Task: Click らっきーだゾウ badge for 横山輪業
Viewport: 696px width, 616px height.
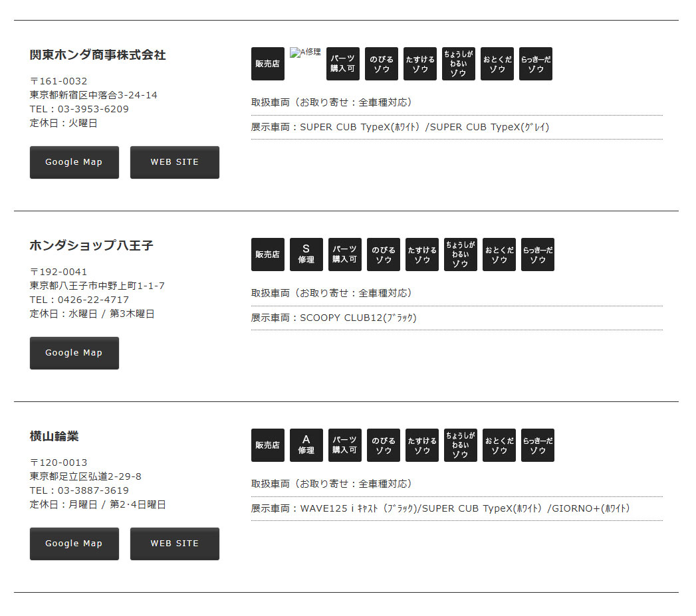Action: pyautogui.click(x=538, y=445)
